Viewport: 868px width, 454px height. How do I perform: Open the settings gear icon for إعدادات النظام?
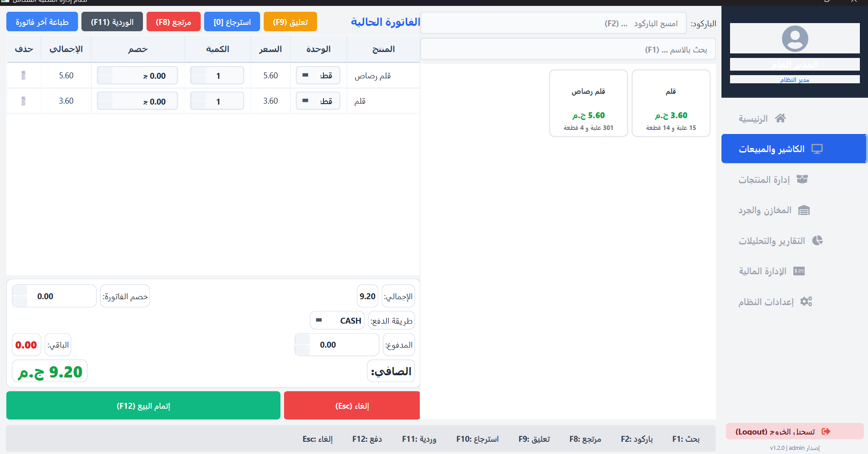(807, 301)
